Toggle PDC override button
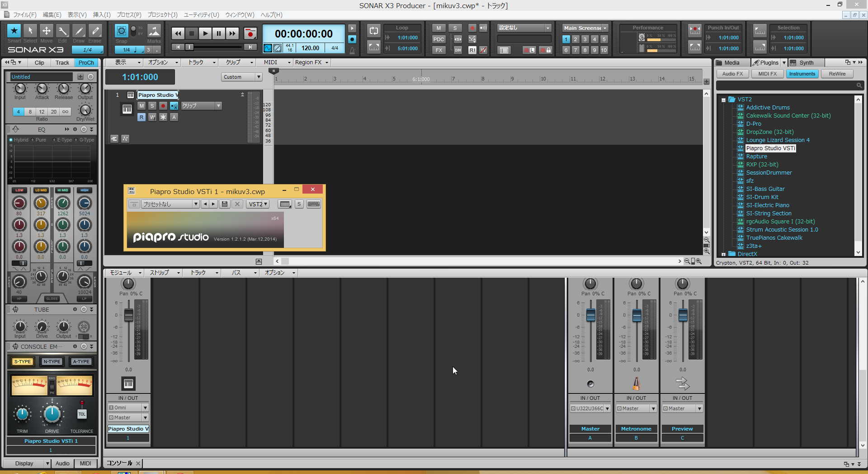This screenshot has width=868, height=474. [x=439, y=39]
